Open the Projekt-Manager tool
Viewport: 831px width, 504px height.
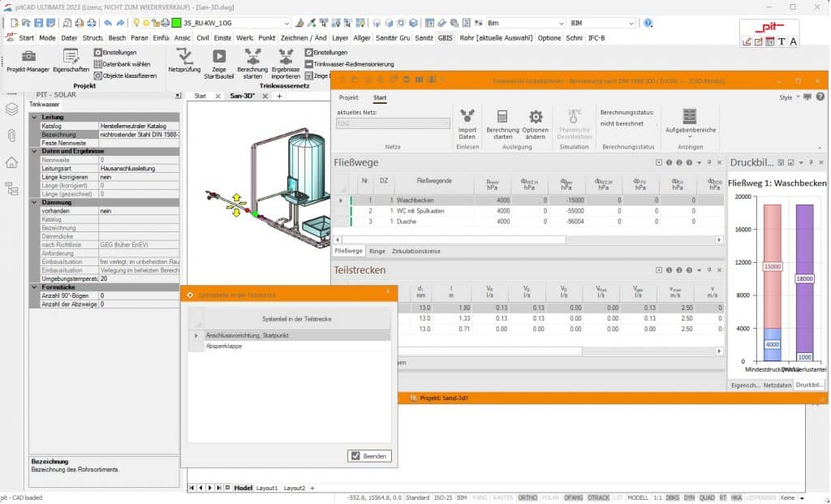(x=28, y=61)
